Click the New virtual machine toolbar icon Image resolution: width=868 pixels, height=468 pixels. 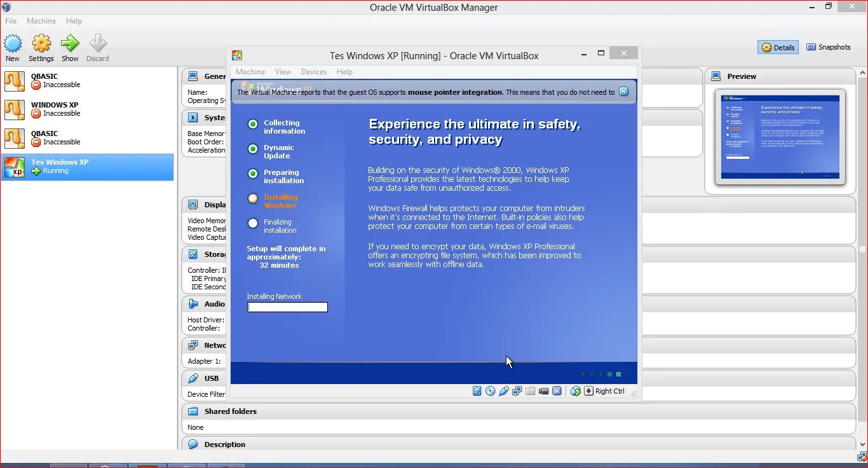13,43
